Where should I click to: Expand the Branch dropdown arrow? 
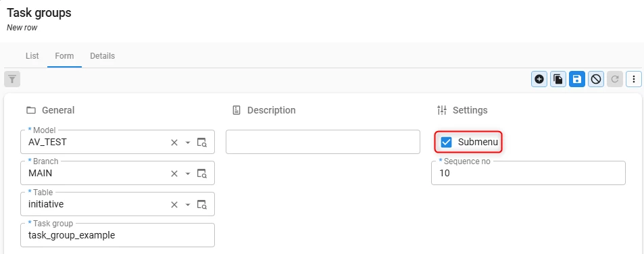[x=188, y=174]
